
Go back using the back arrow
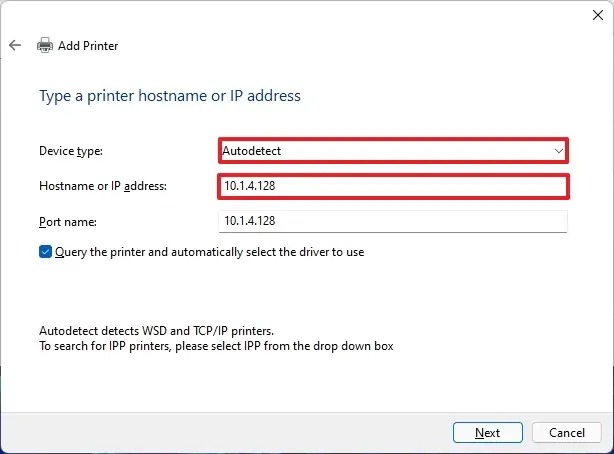[x=15, y=45]
